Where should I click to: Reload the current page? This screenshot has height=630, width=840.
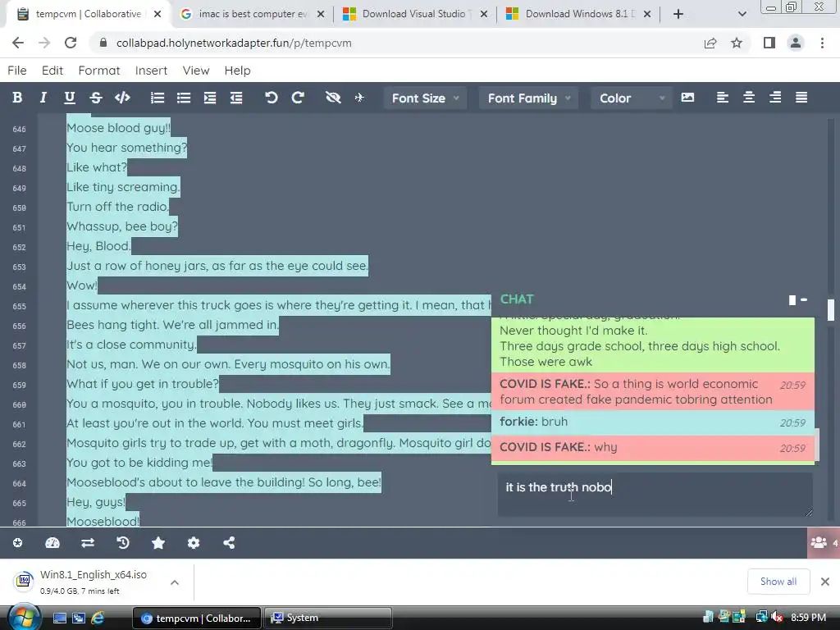[x=71, y=43]
